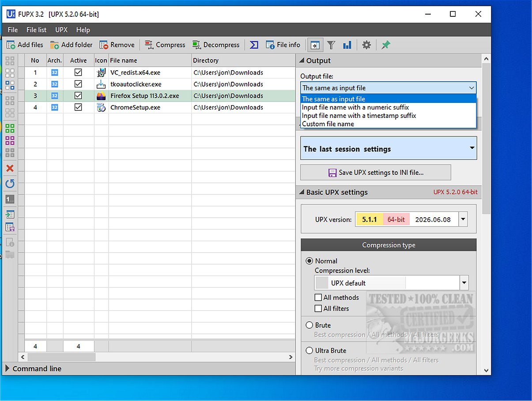Click 'Save UPX settings to INI file...' button
Viewport: 532px width, 401px height.
click(x=376, y=173)
